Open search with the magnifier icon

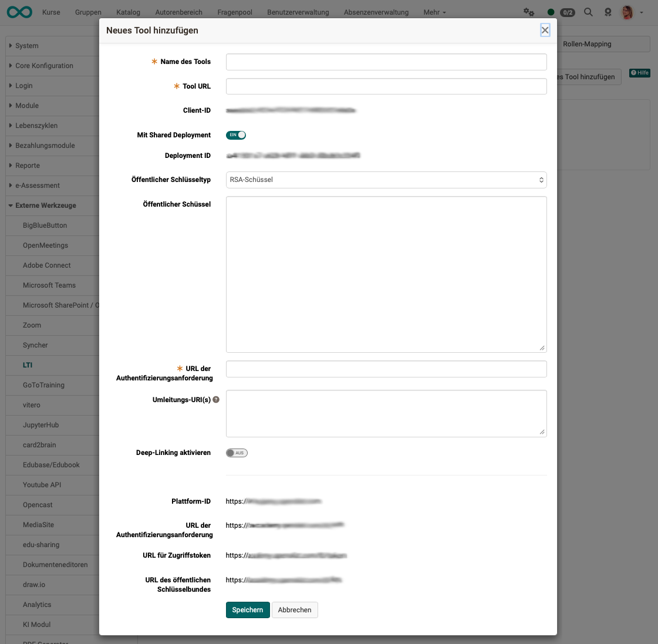pyautogui.click(x=588, y=12)
